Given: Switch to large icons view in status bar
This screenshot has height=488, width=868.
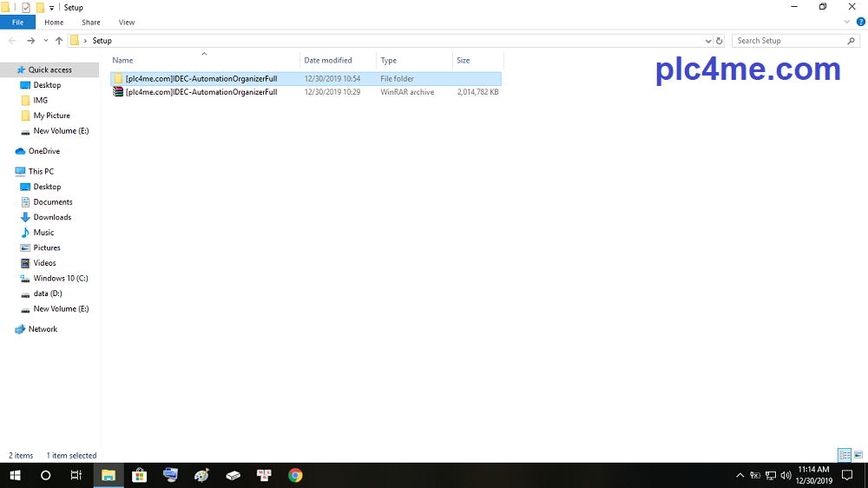Looking at the screenshot, I should pyautogui.click(x=858, y=455).
